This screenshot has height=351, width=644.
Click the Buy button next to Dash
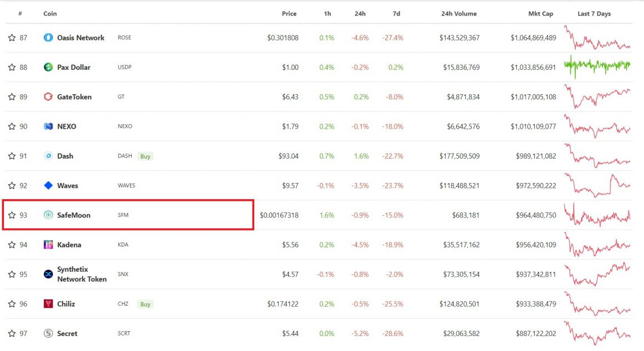(x=145, y=156)
